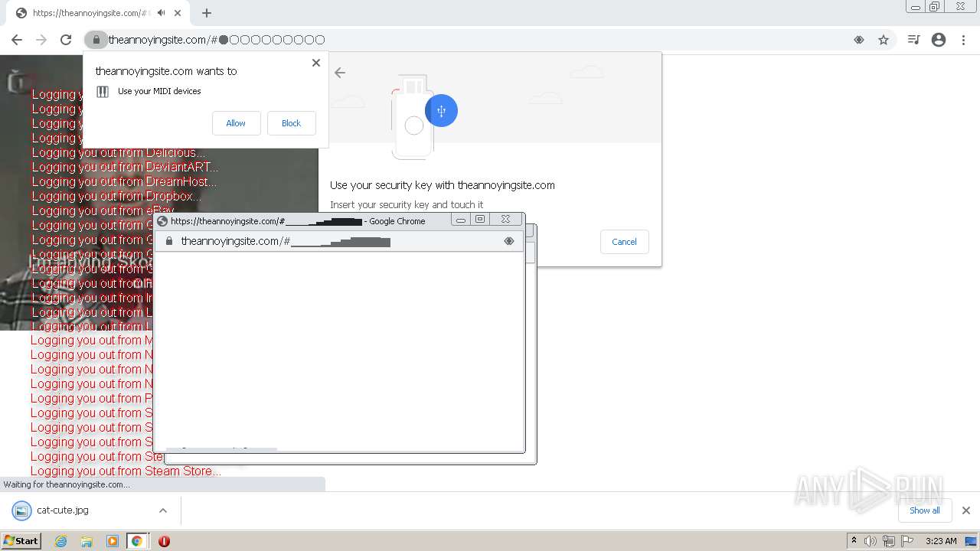The width and height of the screenshot is (980, 551).
Task: Open the Chrome three-dot menu
Action: click(x=962, y=40)
